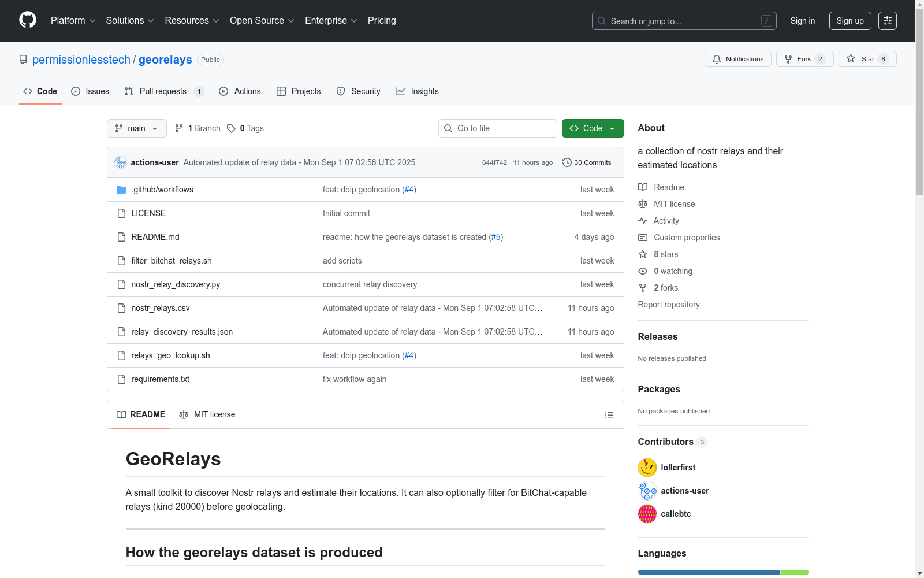Expand the Open Source menu
This screenshot has width=924, height=578.
[262, 21]
